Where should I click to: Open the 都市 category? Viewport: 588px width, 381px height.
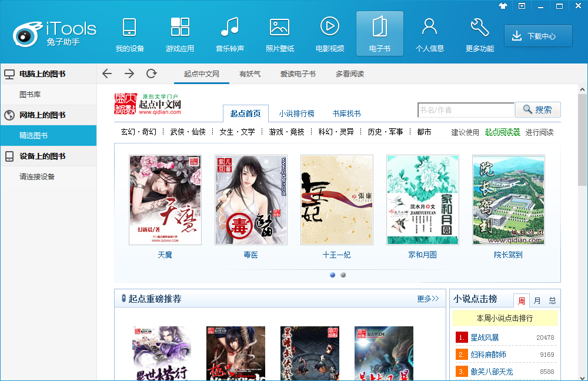coord(424,132)
